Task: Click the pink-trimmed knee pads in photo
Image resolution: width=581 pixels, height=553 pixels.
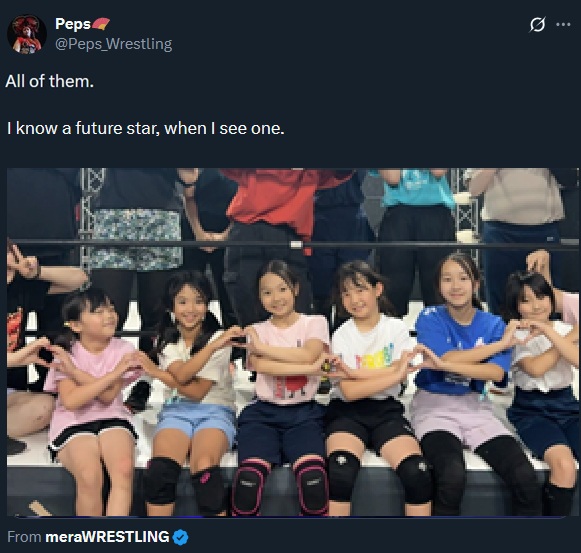Action: (280, 486)
